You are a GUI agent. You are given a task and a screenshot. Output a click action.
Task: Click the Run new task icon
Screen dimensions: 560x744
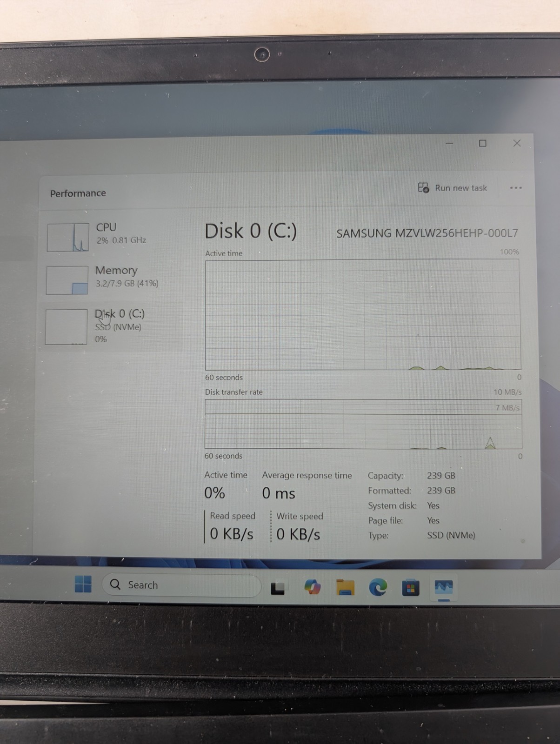423,188
